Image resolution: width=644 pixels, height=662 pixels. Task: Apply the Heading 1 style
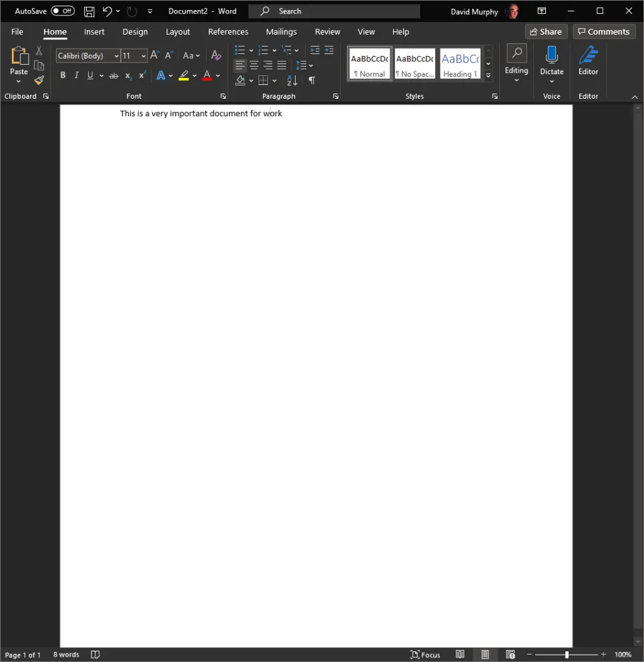point(460,63)
